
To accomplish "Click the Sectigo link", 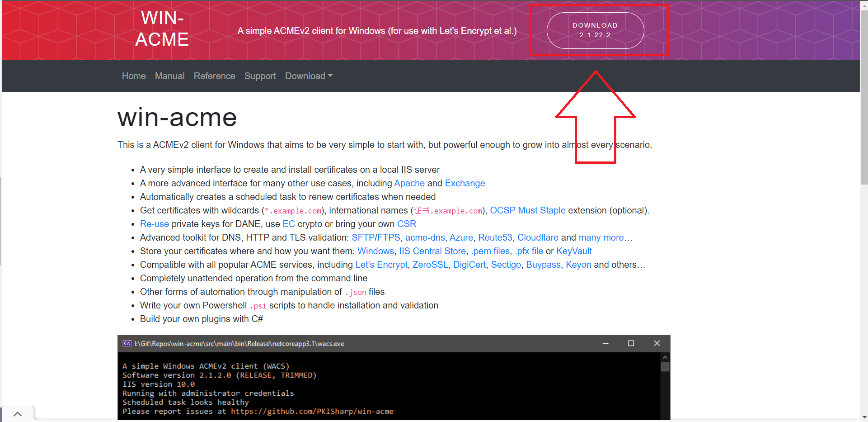I will 506,265.
